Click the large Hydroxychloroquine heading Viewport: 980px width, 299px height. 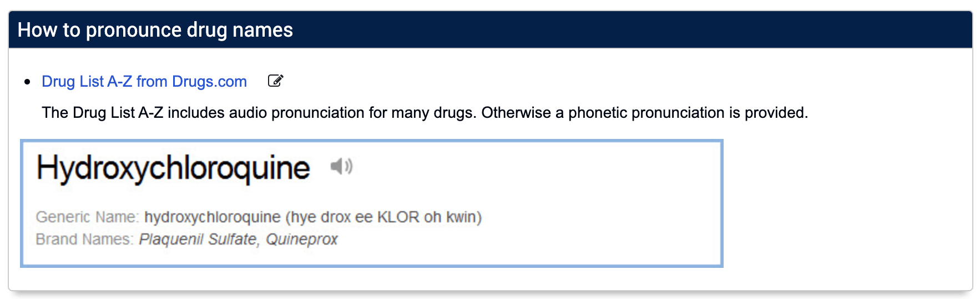click(173, 168)
